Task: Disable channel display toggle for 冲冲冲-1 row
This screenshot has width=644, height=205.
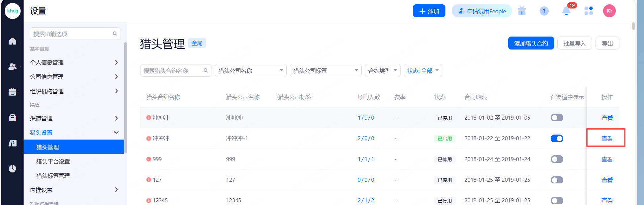Action: [557, 139]
